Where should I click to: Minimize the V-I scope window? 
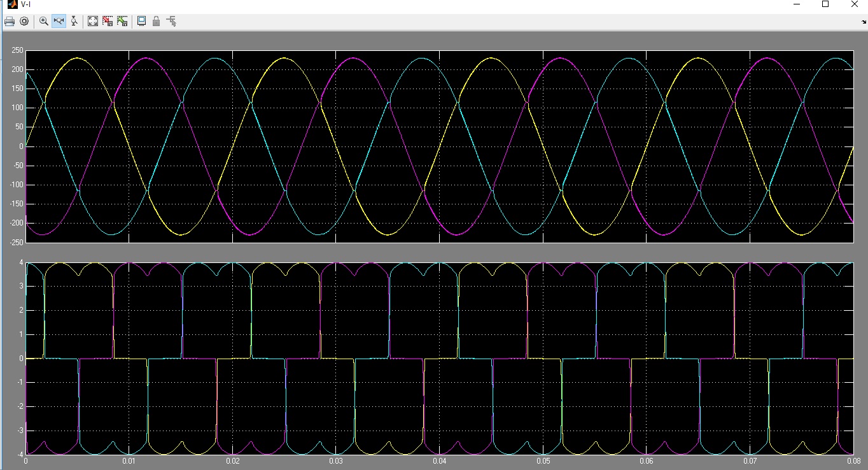(796, 4)
